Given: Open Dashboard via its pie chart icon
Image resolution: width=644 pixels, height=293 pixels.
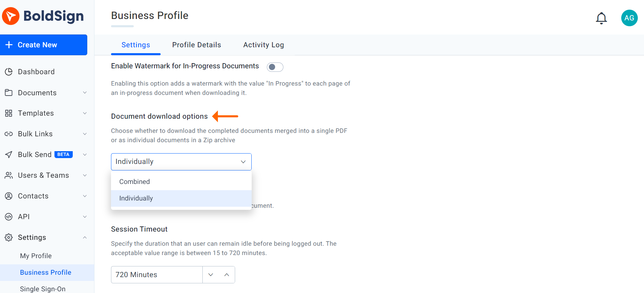Looking at the screenshot, I should tap(9, 72).
